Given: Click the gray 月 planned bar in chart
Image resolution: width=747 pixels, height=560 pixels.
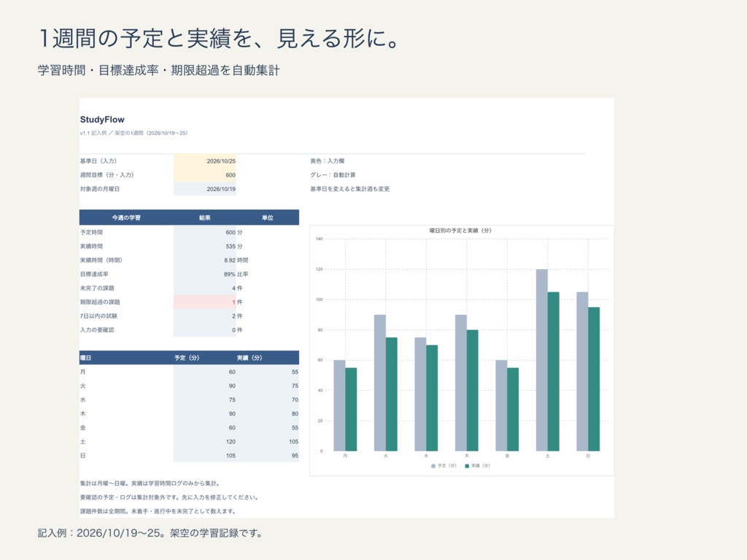Looking at the screenshot, I should click(339, 405).
